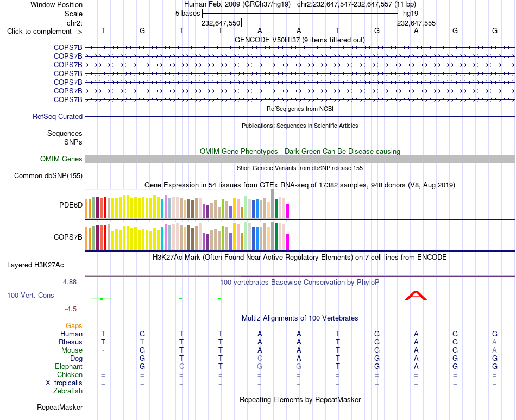This screenshot has height=420, width=516.
Task: Select the Dog alignment row label
Action: coord(76,359)
